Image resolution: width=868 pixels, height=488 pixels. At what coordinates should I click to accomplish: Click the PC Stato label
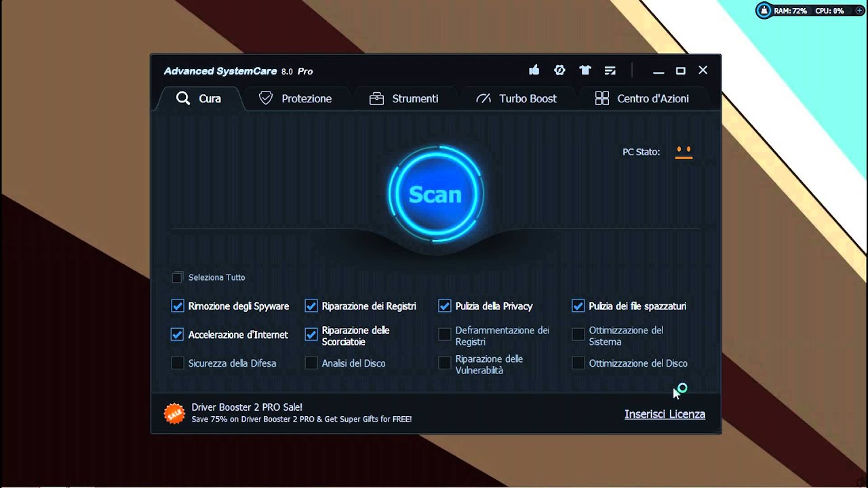(x=641, y=152)
